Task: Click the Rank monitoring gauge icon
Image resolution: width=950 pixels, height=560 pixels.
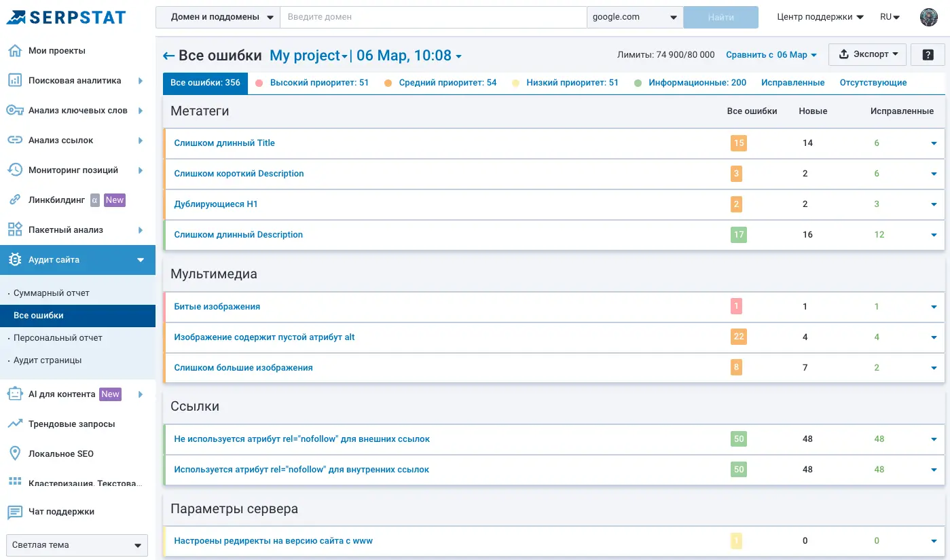Action: pos(14,170)
